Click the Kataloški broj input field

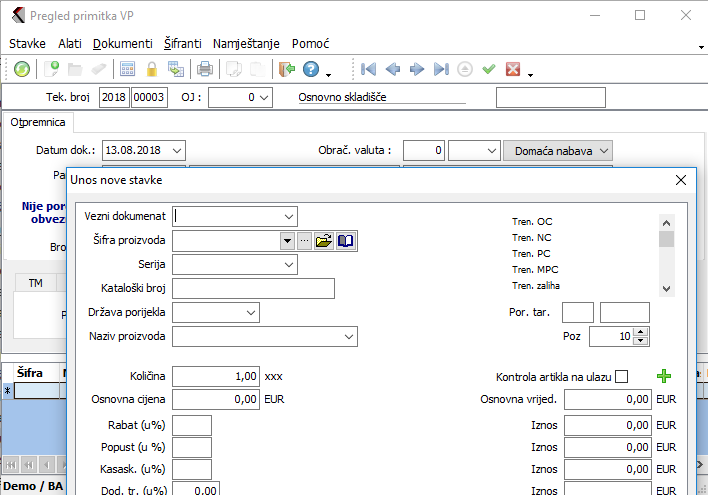click(253, 288)
